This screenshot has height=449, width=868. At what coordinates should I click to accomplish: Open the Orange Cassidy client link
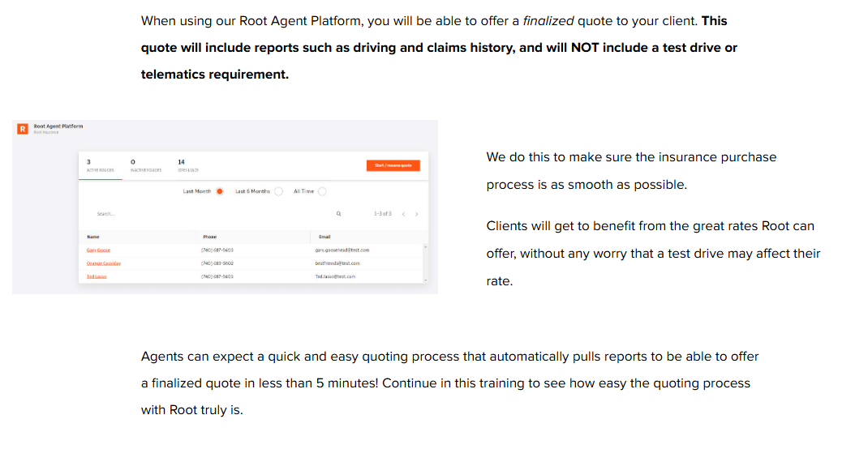point(104,263)
